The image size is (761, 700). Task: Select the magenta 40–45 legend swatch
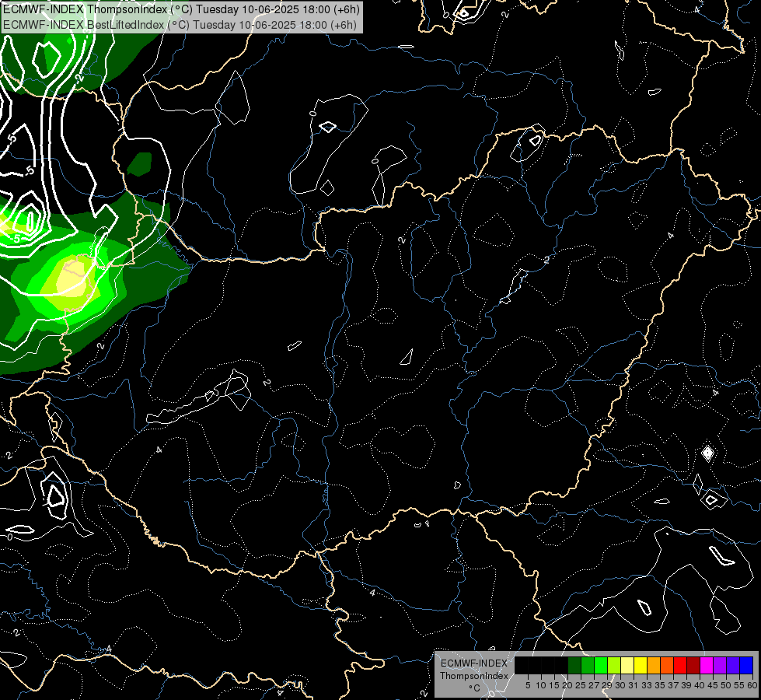click(707, 665)
